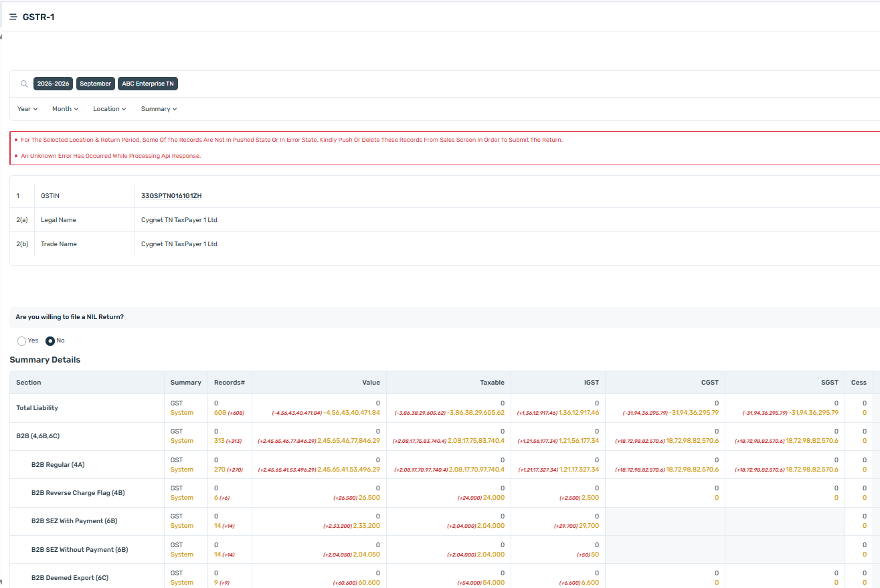Click the ABC Enterprise TN filter chip
The image size is (880, 588).
[148, 84]
